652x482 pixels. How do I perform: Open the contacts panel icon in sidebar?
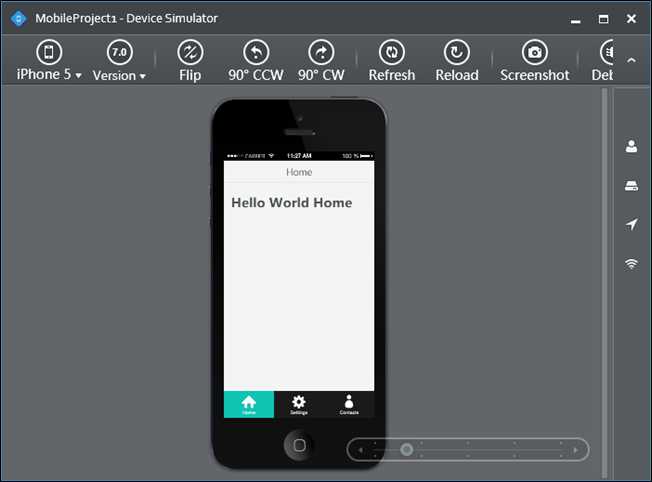click(631, 146)
